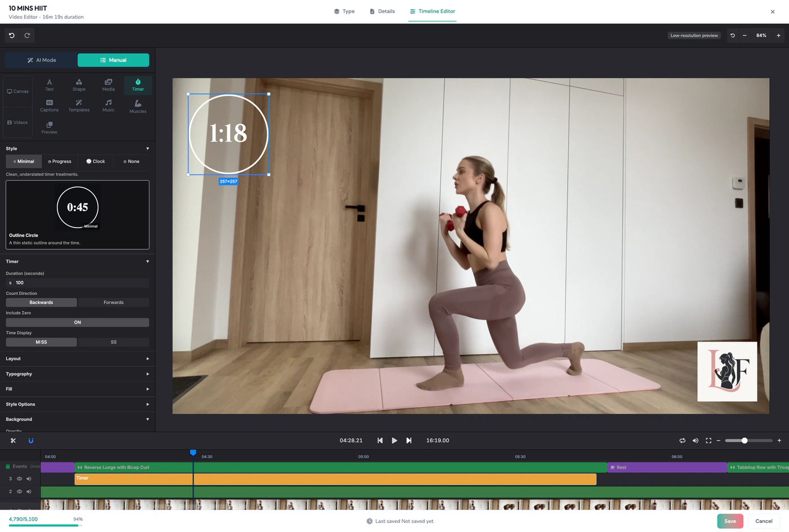Mute the player volume icon
Viewport: 789px width, 532px height.
coord(695,441)
